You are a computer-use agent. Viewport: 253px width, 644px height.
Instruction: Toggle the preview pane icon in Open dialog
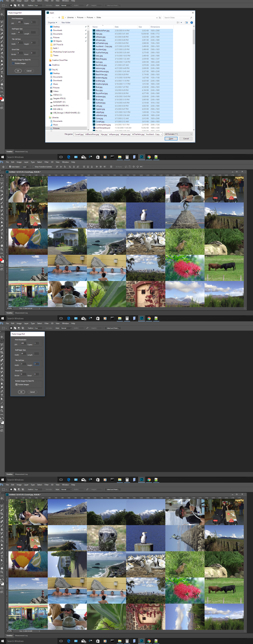click(x=186, y=23)
